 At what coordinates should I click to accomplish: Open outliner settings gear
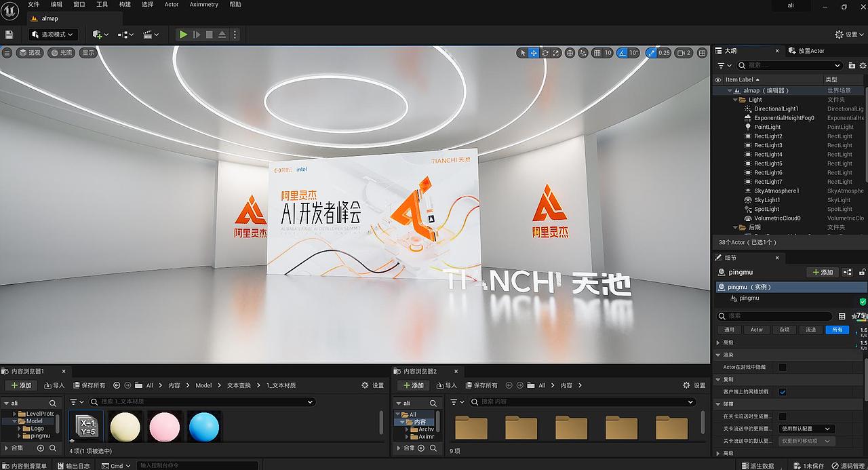tap(863, 65)
